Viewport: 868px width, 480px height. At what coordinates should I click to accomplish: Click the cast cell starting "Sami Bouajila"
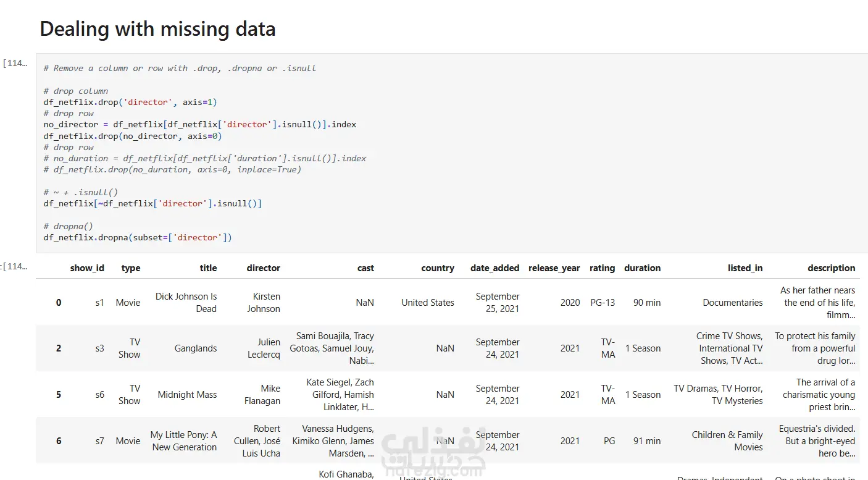pyautogui.click(x=332, y=348)
